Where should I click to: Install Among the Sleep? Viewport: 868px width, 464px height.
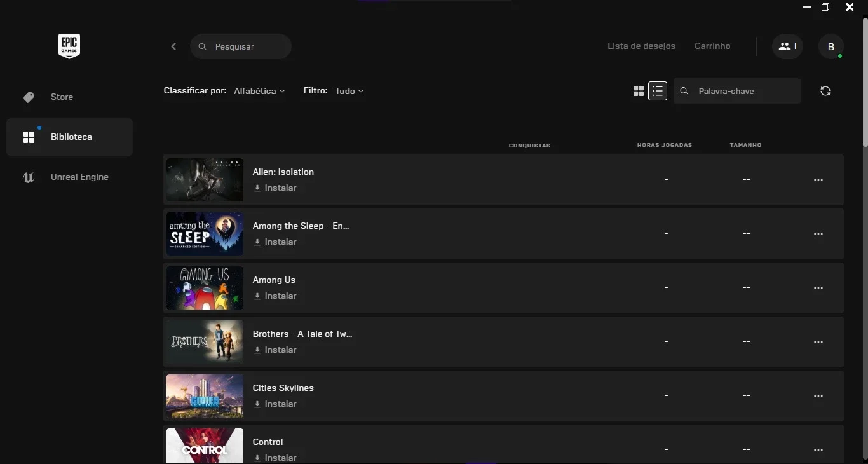click(275, 242)
